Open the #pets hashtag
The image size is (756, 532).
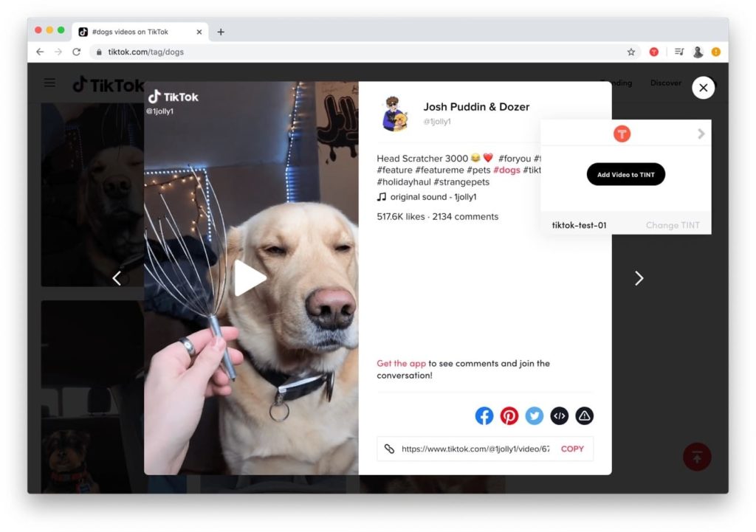[478, 170]
